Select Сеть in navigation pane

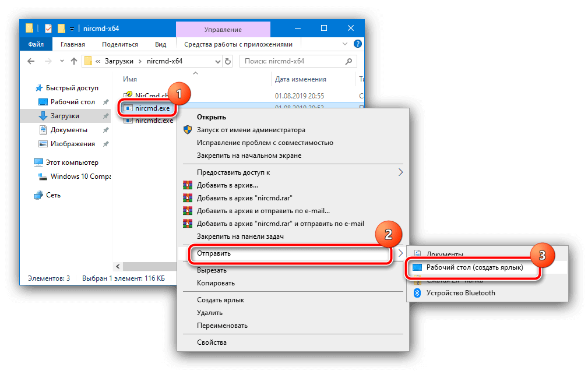[47, 195]
